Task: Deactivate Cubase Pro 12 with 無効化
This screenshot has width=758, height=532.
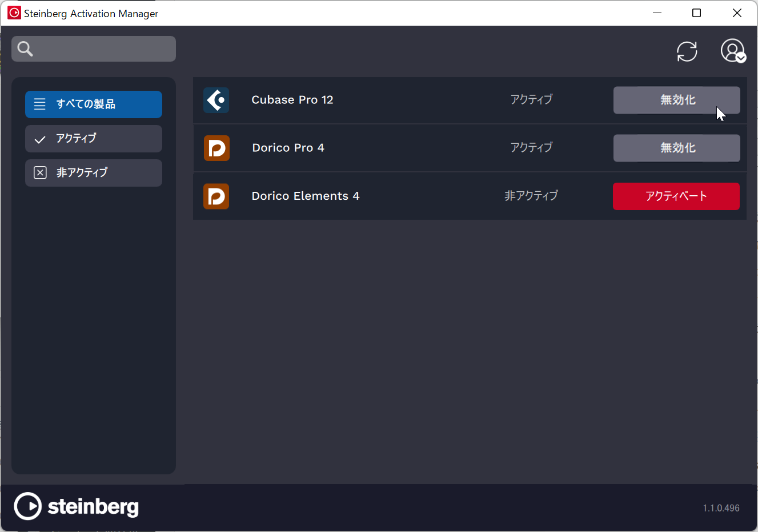Action: (676, 100)
